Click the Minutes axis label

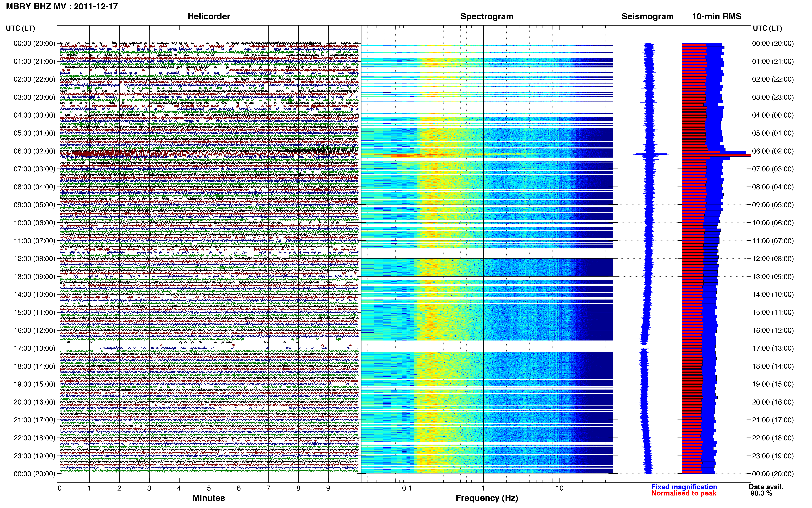tap(209, 498)
